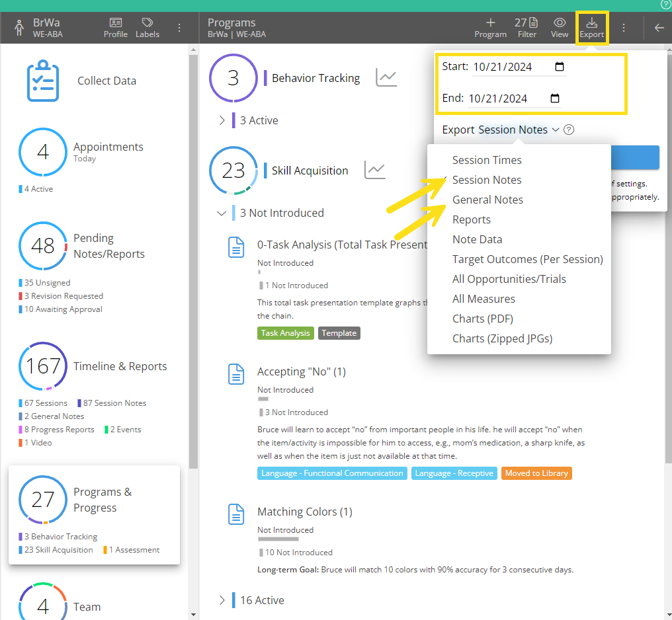Click the document icon beside Matching Colors
672x620 pixels.
pos(236,514)
